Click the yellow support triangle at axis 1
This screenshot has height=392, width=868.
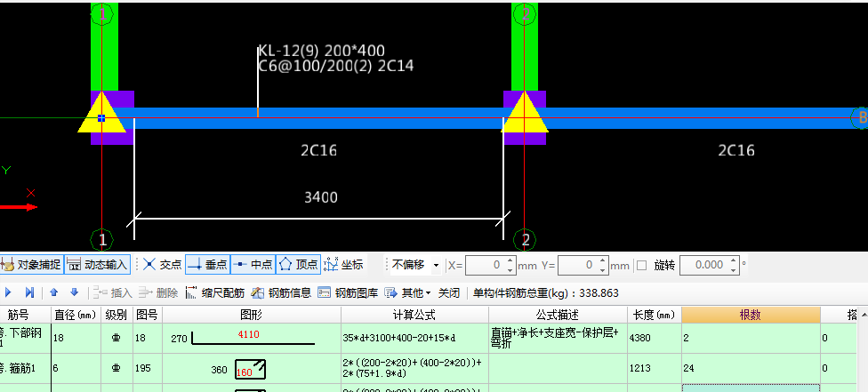coord(101,117)
